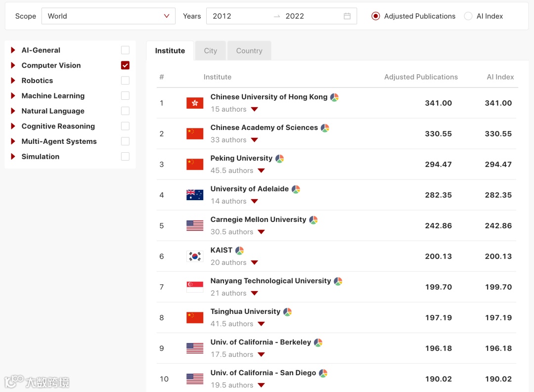Open Tsinghua University institute name
534x392 pixels.
click(x=245, y=311)
